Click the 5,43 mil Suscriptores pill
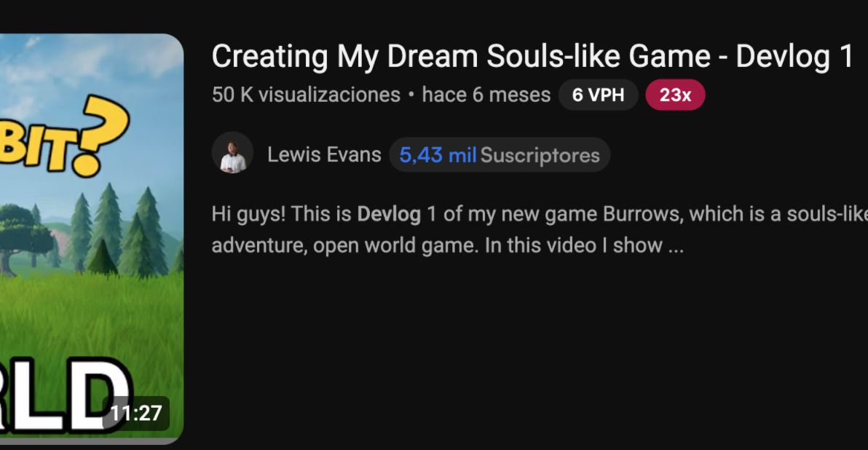Image resolution: width=868 pixels, height=450 pixels. (500, 155)
